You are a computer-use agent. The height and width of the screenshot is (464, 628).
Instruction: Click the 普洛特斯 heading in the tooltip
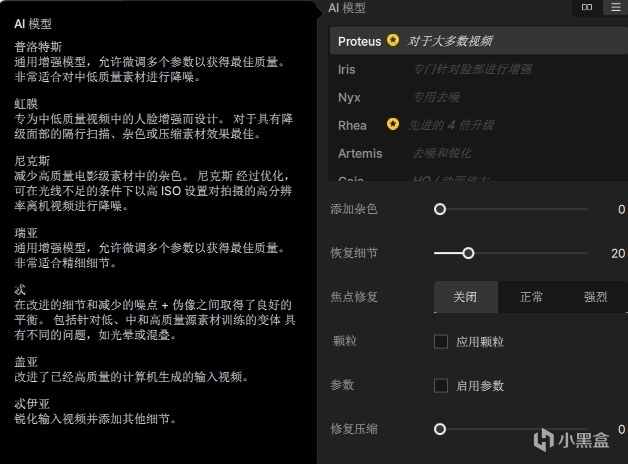tap(38, 47)
